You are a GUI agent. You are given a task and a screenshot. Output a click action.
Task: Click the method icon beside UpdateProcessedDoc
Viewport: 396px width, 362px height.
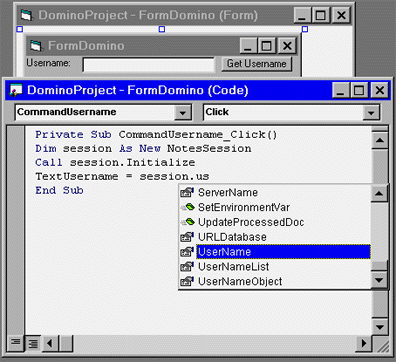[187, 222]
